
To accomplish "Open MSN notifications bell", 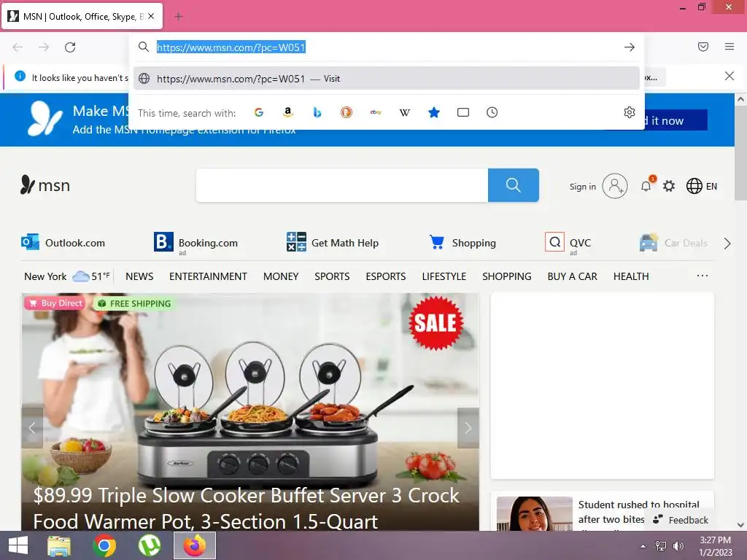I will [646, 186].
